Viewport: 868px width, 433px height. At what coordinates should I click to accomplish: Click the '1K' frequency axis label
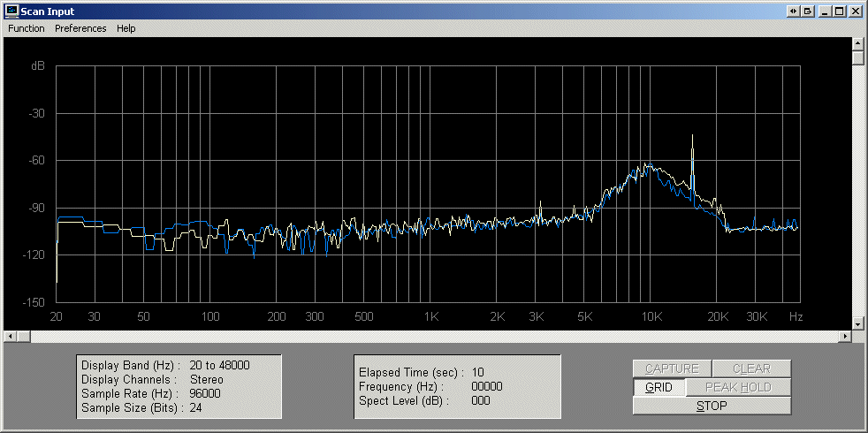tap(431, 316)
